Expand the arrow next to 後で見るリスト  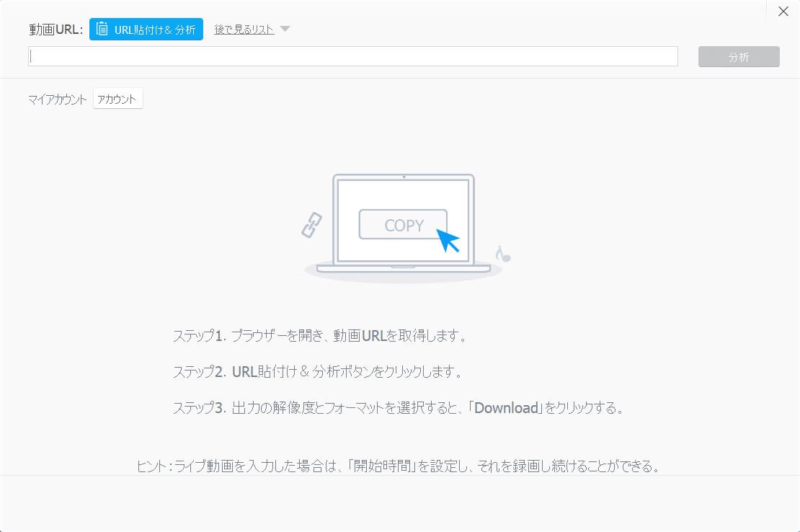[285, 30]
